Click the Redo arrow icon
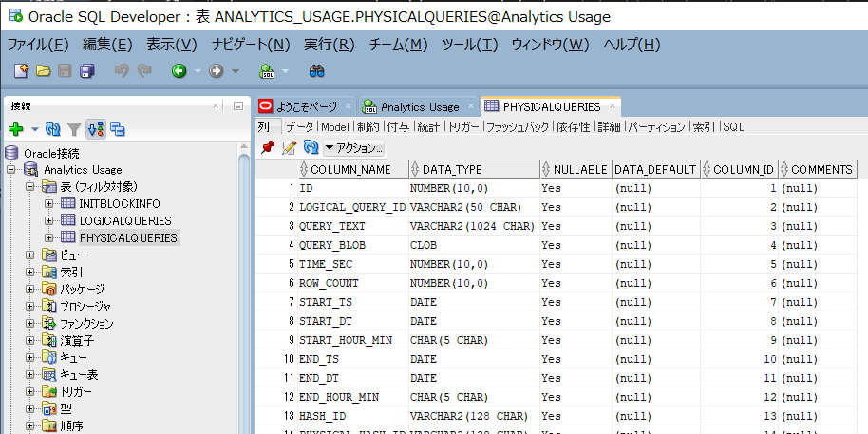The image size is (868, 434). tap(144, 71)
